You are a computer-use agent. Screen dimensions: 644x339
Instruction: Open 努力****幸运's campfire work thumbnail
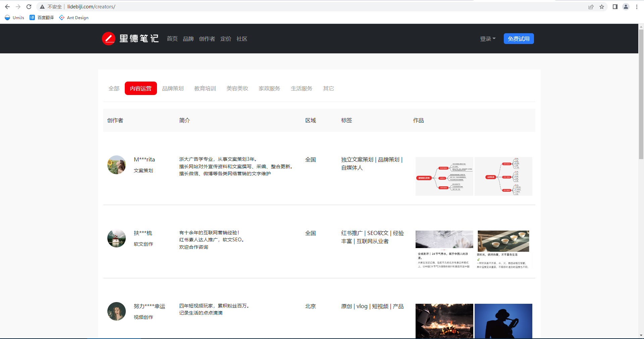click(x=444, y=321)
